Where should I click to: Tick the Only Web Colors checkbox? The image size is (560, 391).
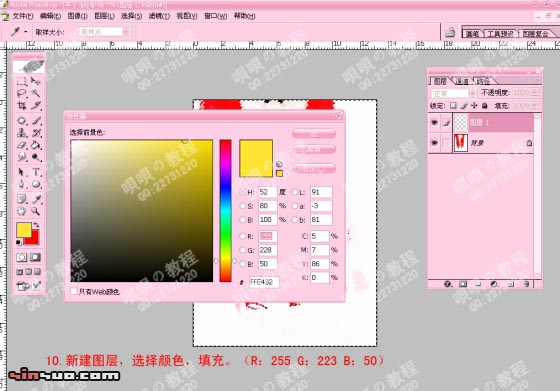(x=74, y=292)
